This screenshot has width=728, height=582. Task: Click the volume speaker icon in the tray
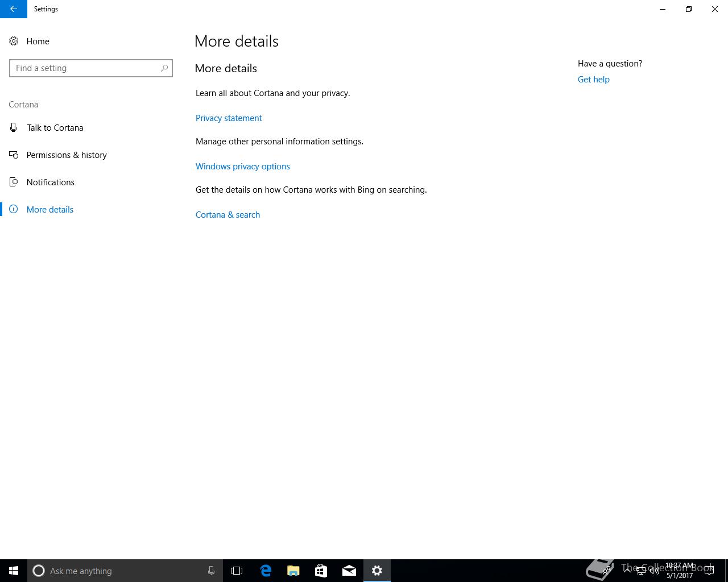click(655, 571)
